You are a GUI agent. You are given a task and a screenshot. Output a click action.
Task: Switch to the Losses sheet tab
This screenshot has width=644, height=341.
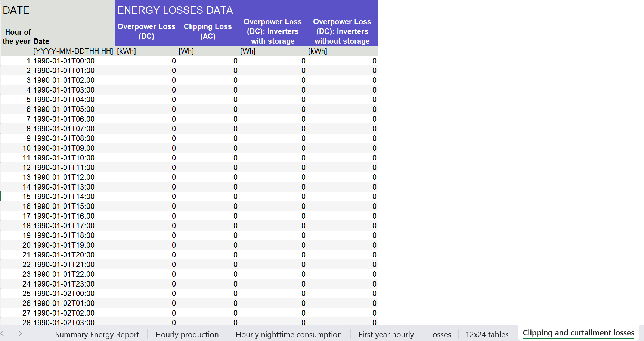coord(440,335)
